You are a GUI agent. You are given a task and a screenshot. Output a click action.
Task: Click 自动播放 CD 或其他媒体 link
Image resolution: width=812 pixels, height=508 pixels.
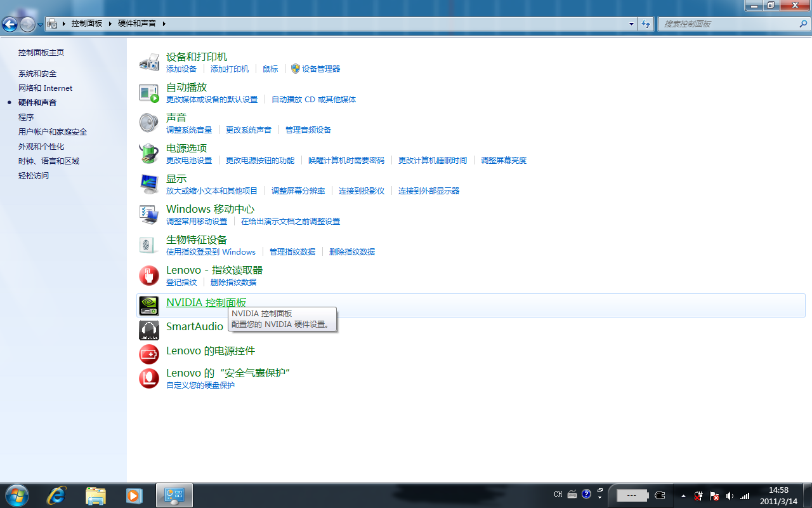[x=314, y=100]
